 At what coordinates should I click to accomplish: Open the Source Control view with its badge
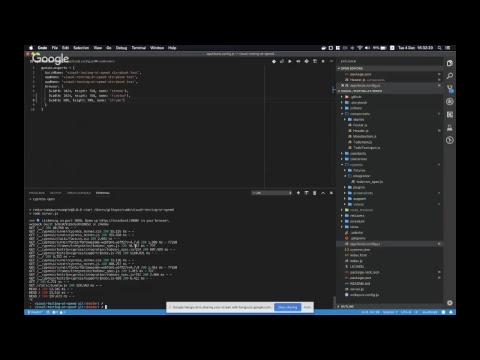(450, 89)
